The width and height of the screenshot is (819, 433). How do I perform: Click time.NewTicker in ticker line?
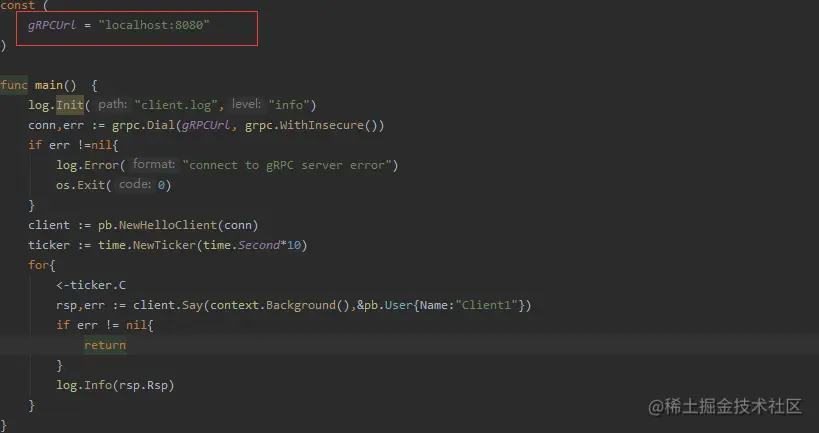(147, 245)
